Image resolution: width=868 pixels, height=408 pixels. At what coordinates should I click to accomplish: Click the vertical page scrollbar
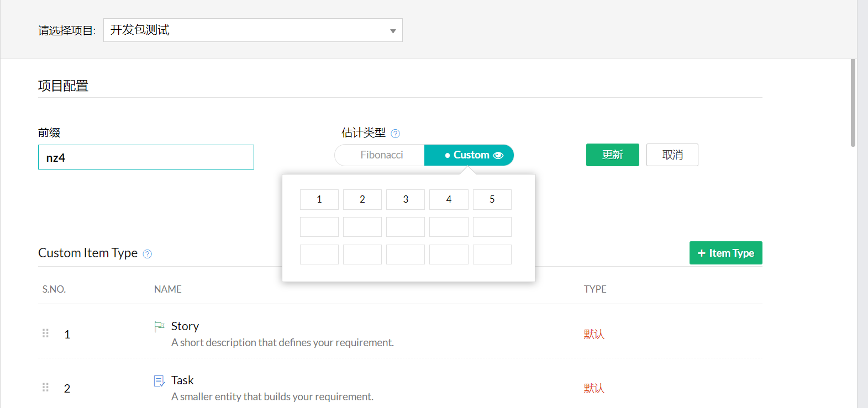[x=853, y=103]
